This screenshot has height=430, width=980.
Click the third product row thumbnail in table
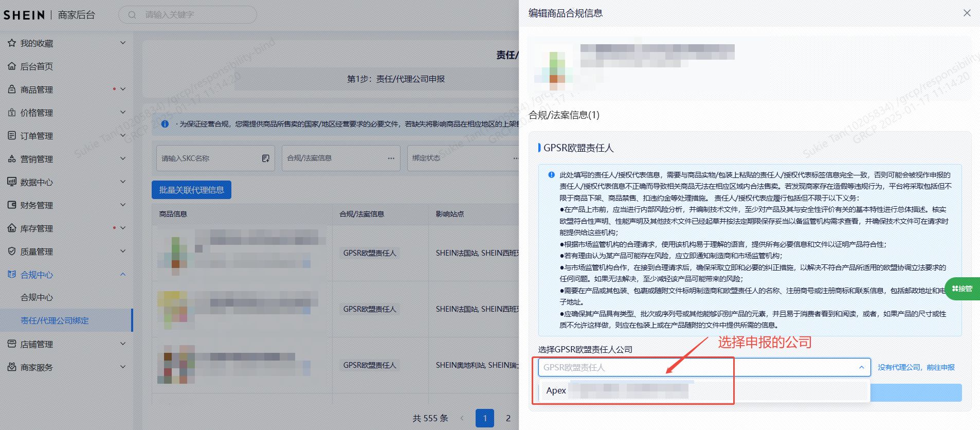click(x=175, y=365)
